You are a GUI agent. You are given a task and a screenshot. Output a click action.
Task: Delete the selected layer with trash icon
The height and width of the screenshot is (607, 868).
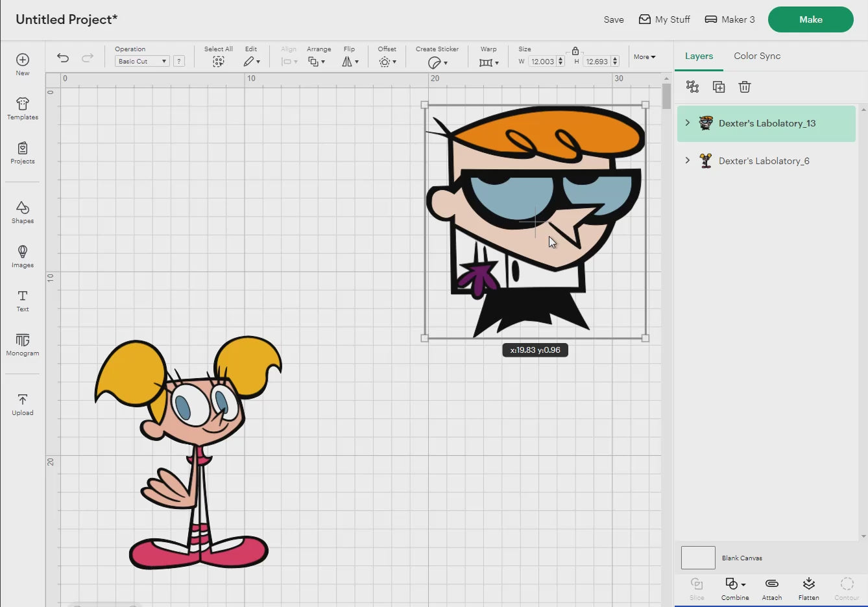coord(745,87)
